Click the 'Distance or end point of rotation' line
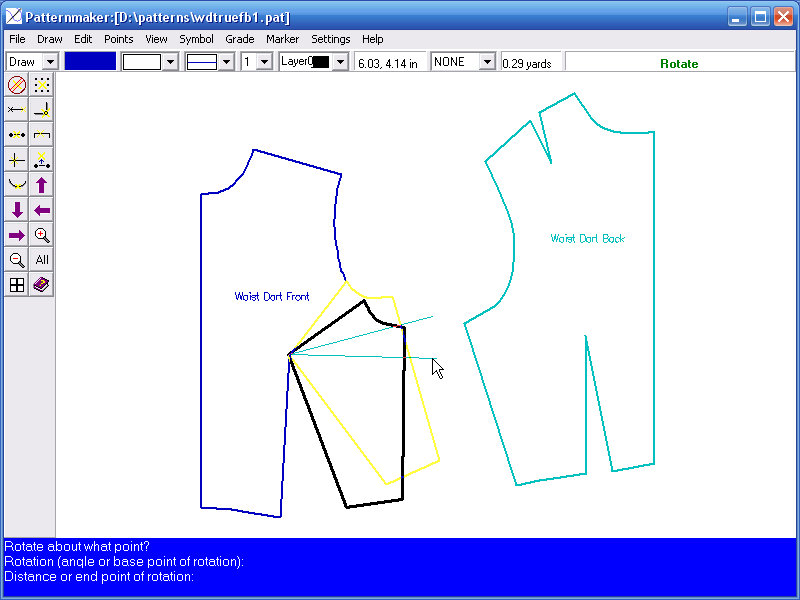The height and width of the screenshot is (600, 800). click(x=99, y=577)
